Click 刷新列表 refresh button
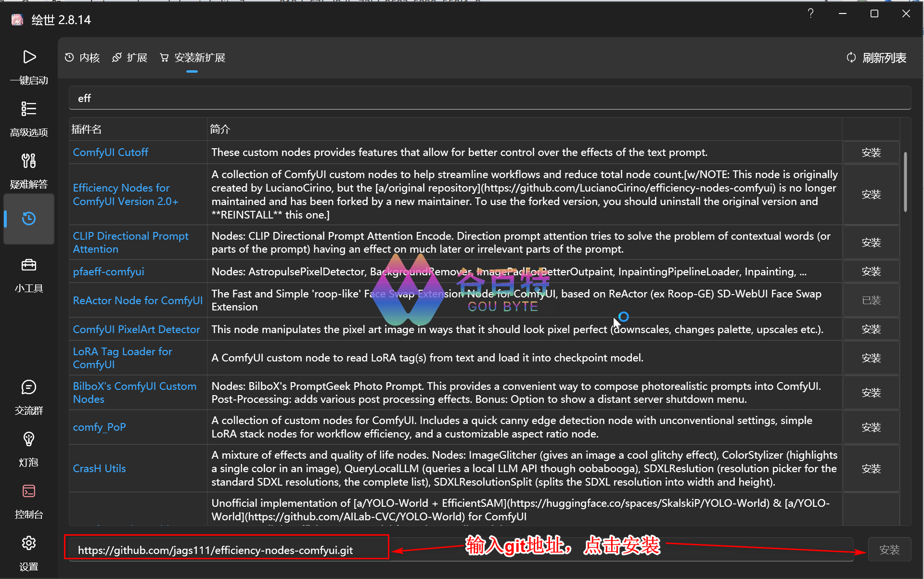Viewport: 924px width, 579px height. coord(876,58)
